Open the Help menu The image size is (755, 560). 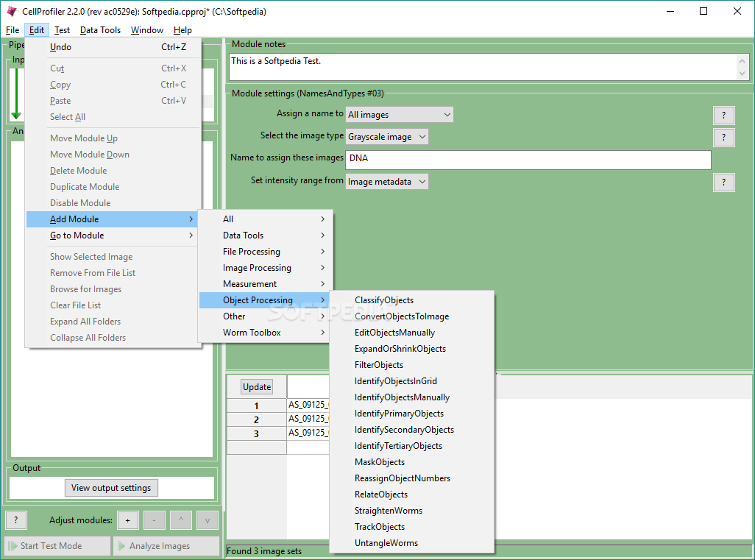pyautogui.click(x=182, y=30)
